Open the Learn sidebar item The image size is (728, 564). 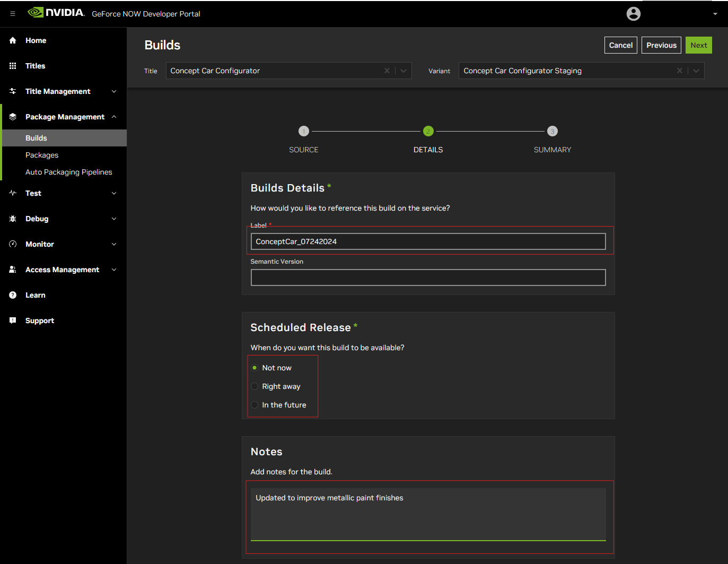coord(35,295)
